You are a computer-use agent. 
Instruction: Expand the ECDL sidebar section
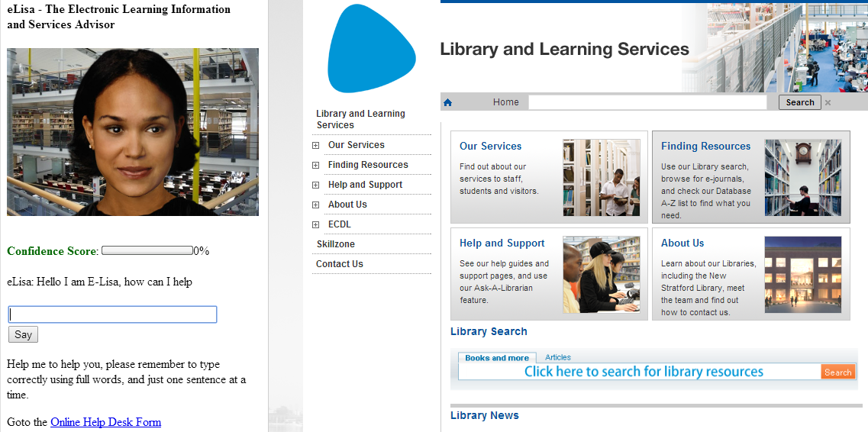pos(315,224)
